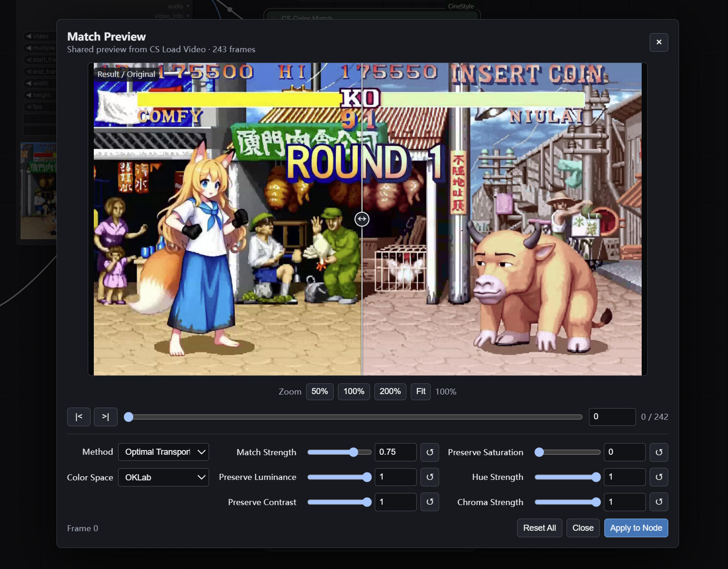Screen dimensions: 728x569
Task: Set zoom to 50%
Action: click(x=320, y=392)
